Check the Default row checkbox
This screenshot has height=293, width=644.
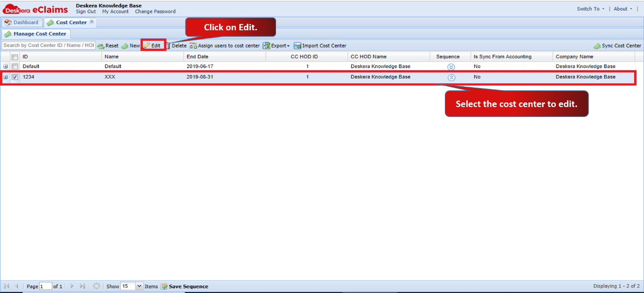pos(15,67)
